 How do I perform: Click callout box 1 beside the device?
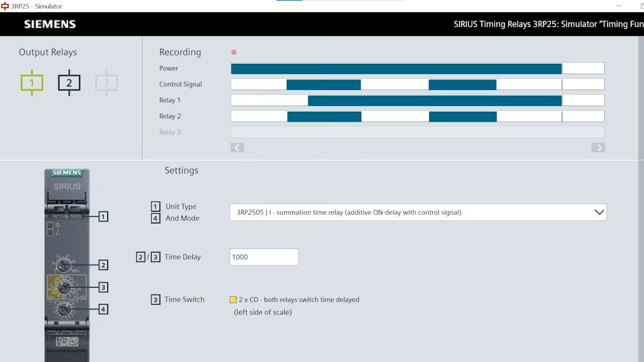[x=103, y=217]
